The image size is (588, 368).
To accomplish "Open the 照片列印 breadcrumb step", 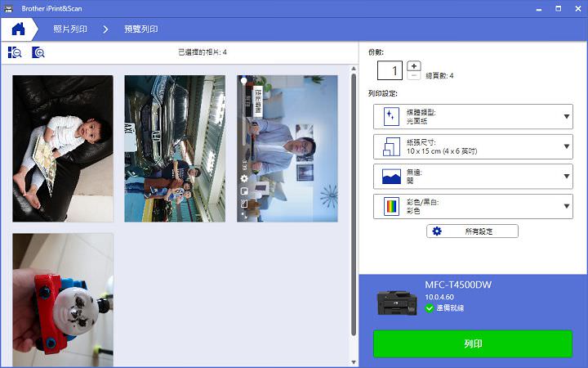I will (x=70, y=29).
